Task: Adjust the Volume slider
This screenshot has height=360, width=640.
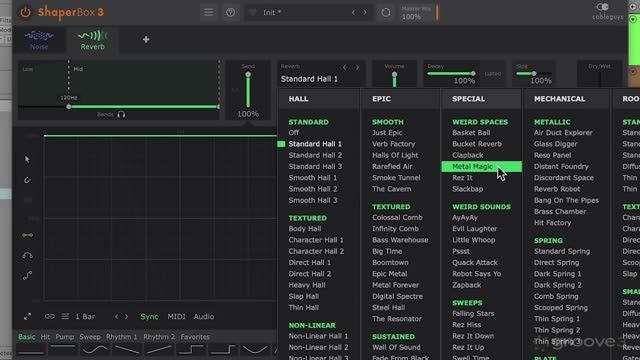Action: (x=394, y=79)
